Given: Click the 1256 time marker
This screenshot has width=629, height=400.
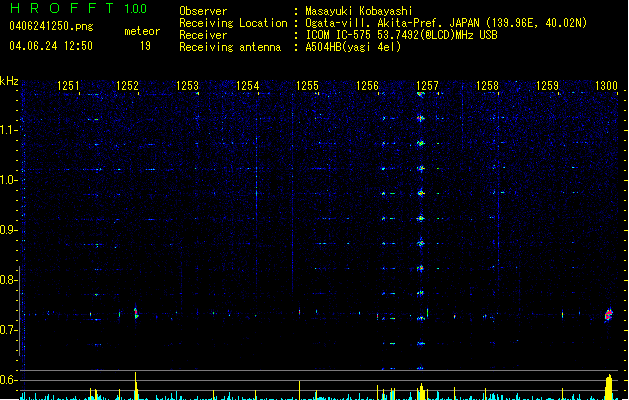Looking at the screenshot, I should (x=367, y=85).
